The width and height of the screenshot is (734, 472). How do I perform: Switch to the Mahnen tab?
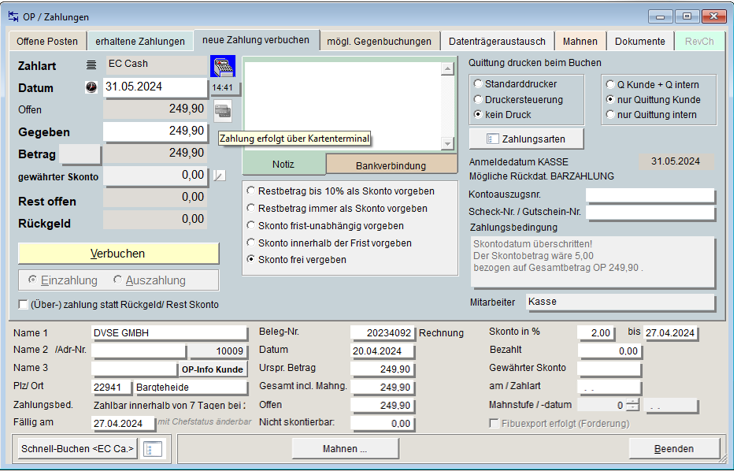pos(580,41)
